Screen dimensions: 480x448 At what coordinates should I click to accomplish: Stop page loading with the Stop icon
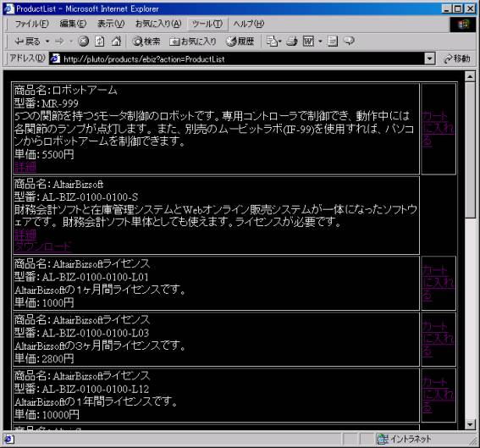coord(83,41)
